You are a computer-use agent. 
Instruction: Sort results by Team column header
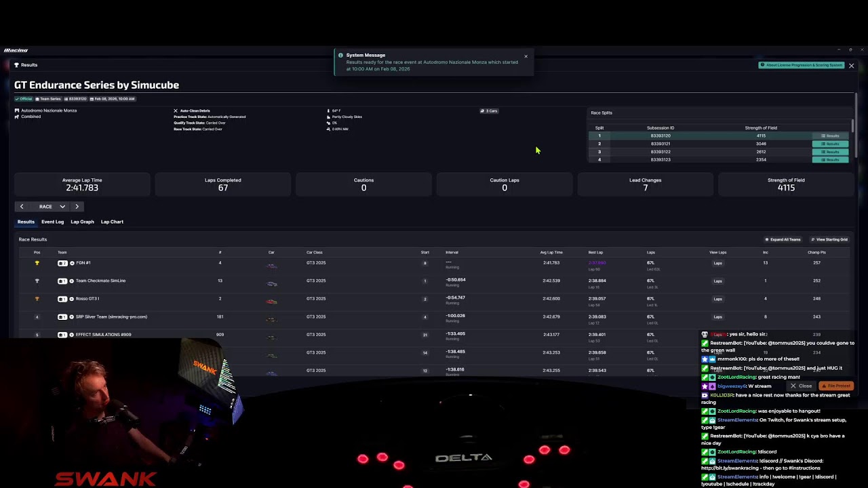point(62,253)
